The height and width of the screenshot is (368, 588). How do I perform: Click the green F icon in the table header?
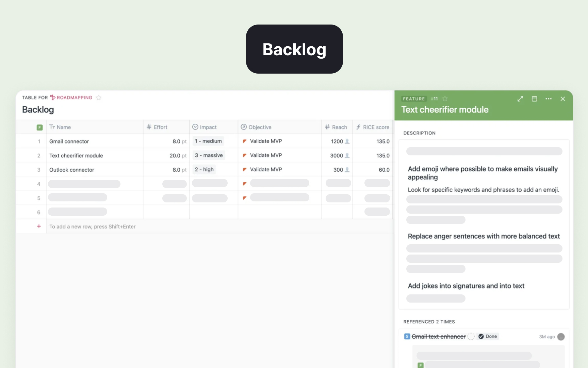[x=39, y=127]
